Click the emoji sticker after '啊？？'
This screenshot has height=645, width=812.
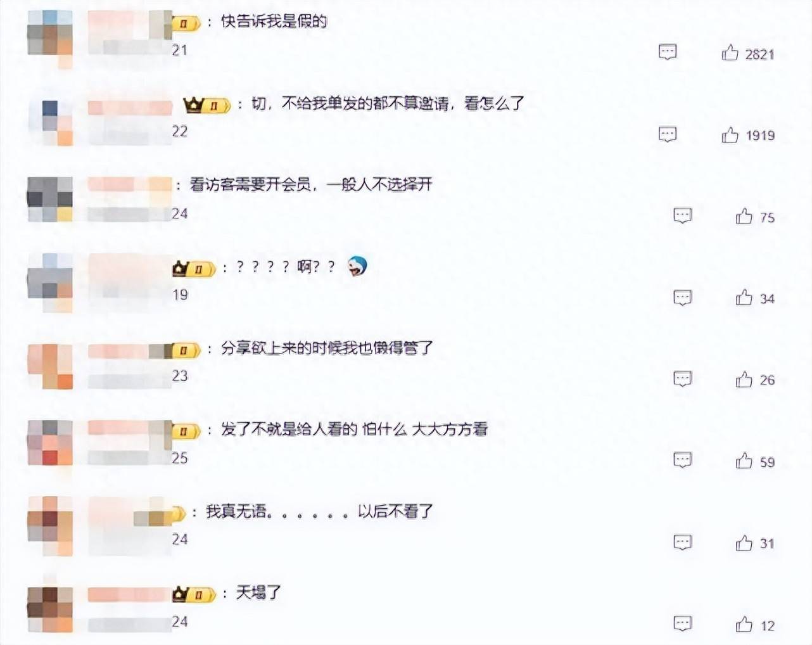[x=357, y=266]
